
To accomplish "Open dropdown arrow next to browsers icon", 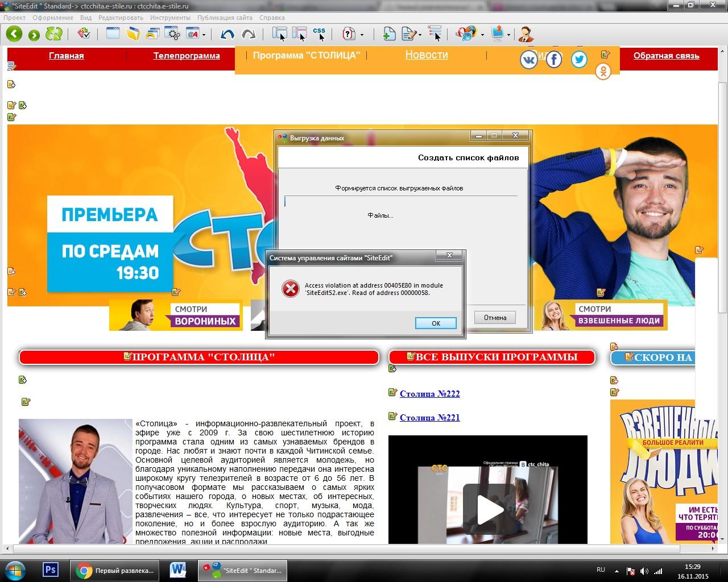I will coord(482,35).
